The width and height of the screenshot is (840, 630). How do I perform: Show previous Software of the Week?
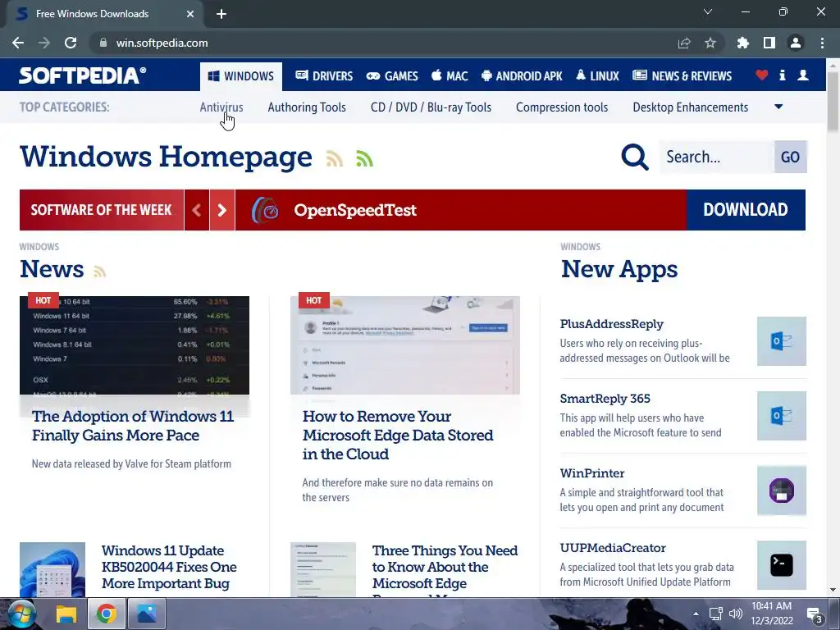tap(197, 210)
